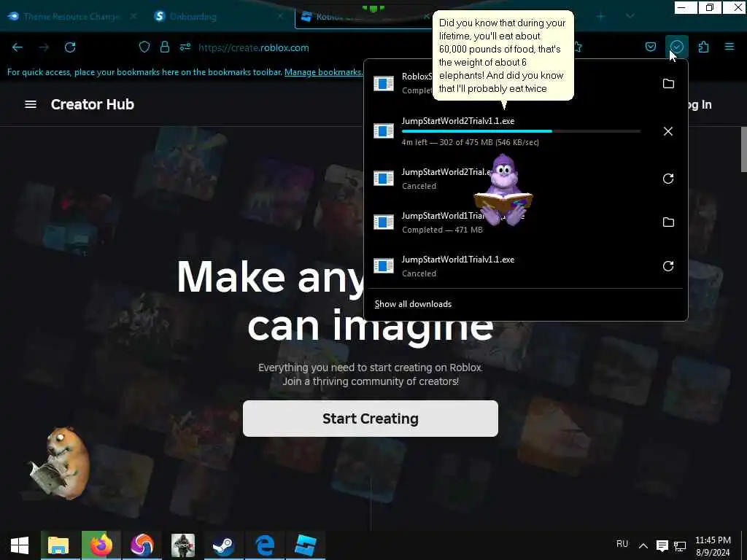Open a new tab with plus button
The image size is (747, 560).
[601, 16]
